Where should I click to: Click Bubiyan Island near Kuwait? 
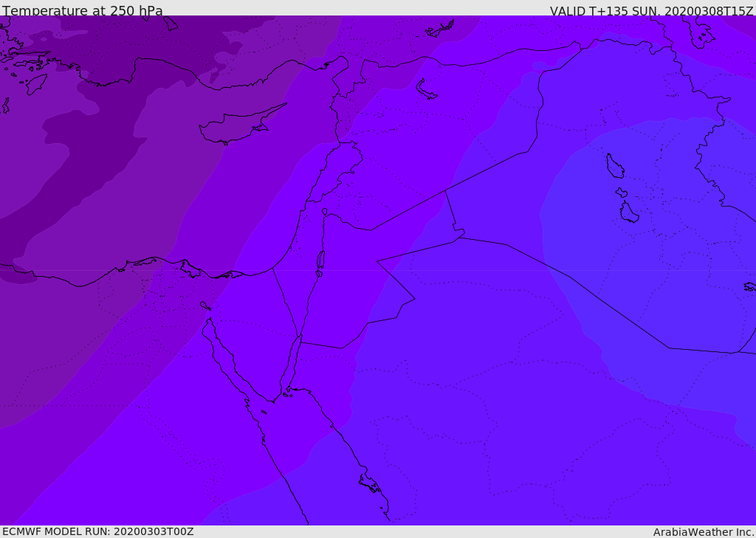coord(749,286)
